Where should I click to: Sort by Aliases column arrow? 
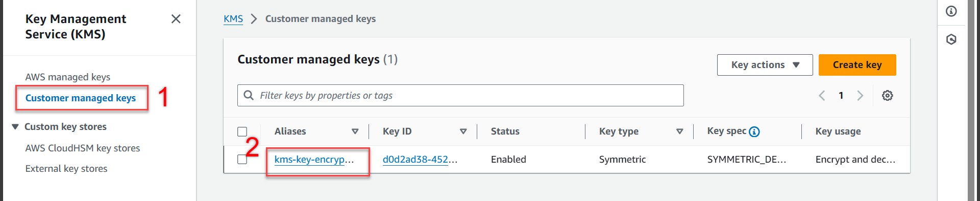coord(355,131)
